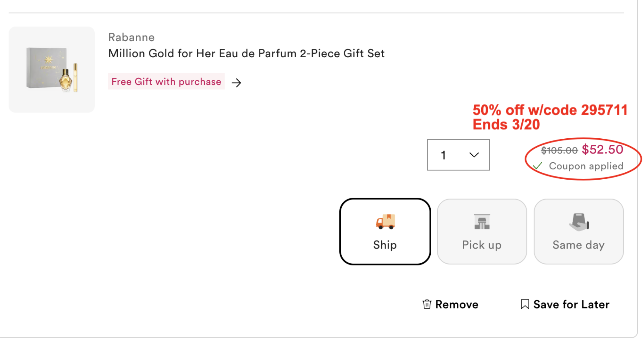The image size is (644, 338).
Task: Click the gift set product thumbnail
Action: 52,69
